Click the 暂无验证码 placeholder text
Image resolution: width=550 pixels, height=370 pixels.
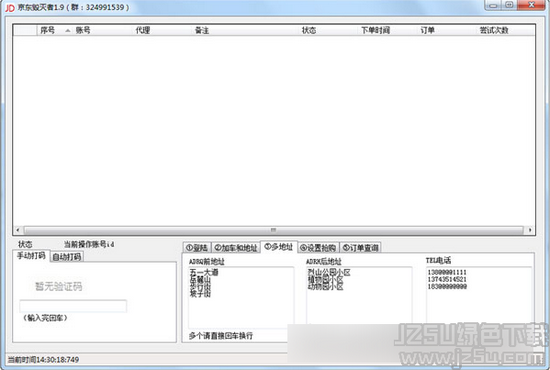[59, 287]
